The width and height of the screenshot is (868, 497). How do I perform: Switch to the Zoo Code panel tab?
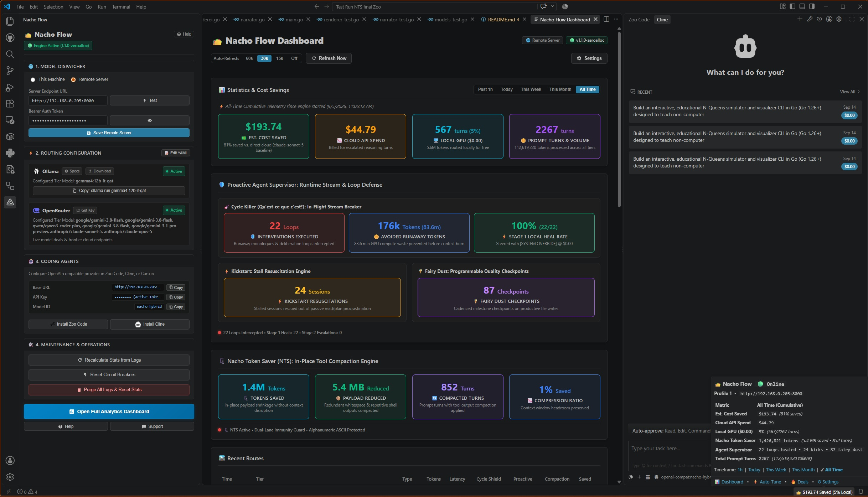click(639, 20)
